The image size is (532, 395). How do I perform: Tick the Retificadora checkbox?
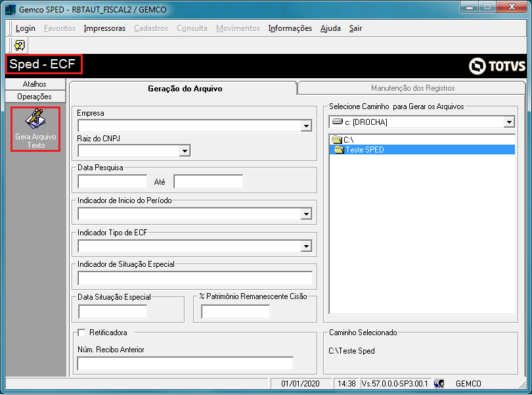[81, 333]
